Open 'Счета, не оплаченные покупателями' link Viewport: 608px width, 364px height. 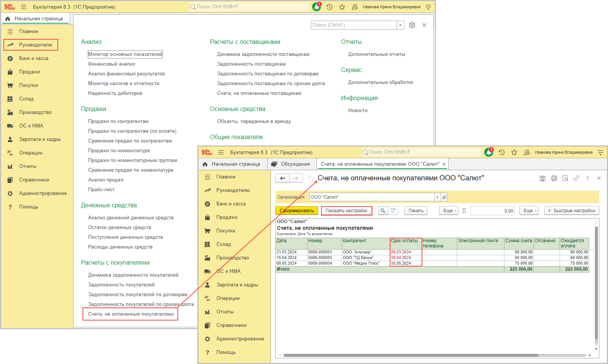pos(131,314)
